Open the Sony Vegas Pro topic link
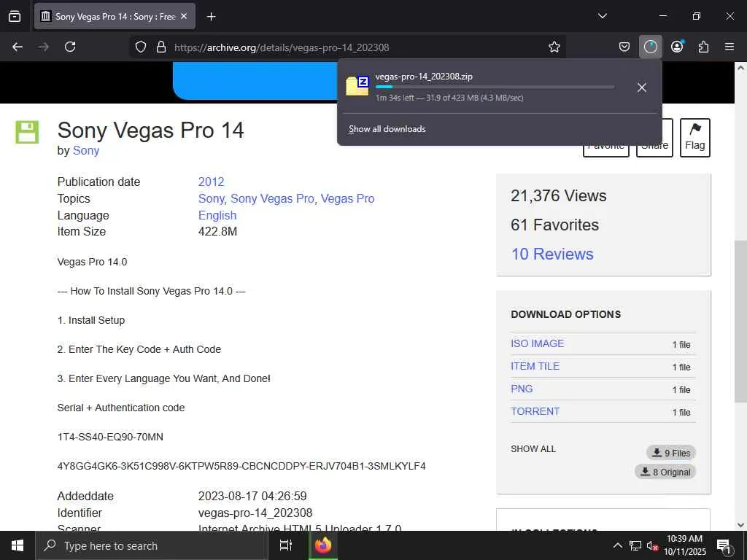 (x=273, y=198)
